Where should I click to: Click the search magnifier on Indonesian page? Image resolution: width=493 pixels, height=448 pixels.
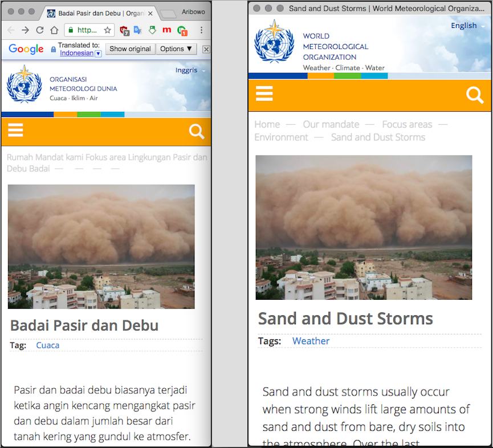pos(197,132)
